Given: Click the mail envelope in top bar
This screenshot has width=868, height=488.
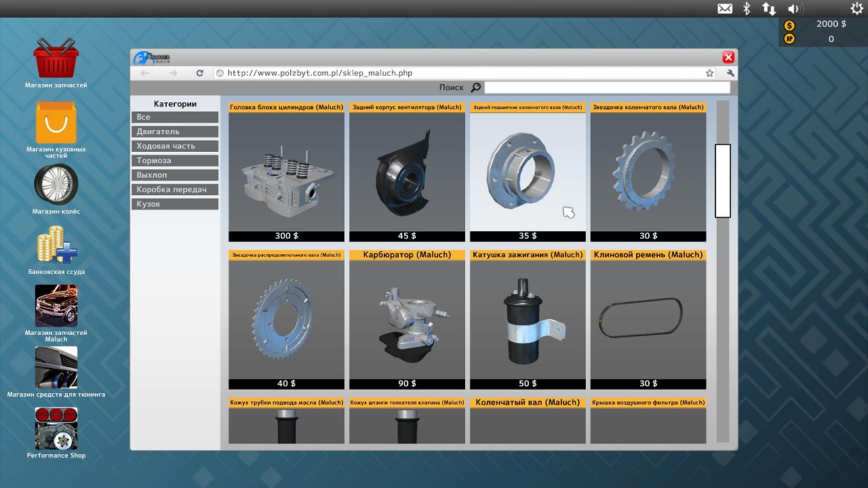Looking at the screenshot, I should pyautogui.click(x=725, y=9).
